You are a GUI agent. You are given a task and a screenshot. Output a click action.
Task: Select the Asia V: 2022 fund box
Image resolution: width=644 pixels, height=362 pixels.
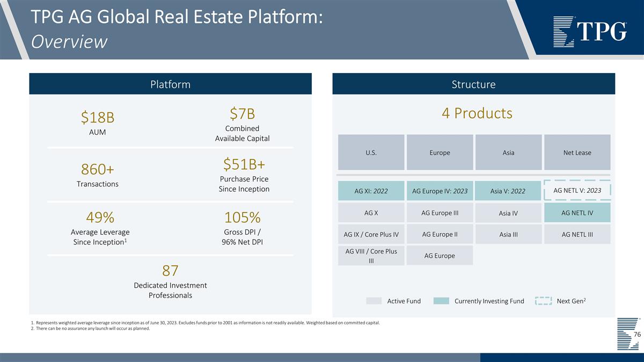(x=508, y=191)
